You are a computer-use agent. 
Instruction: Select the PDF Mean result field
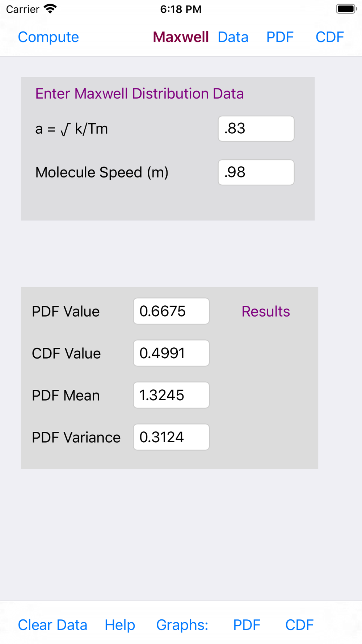(x=171, y=395)
